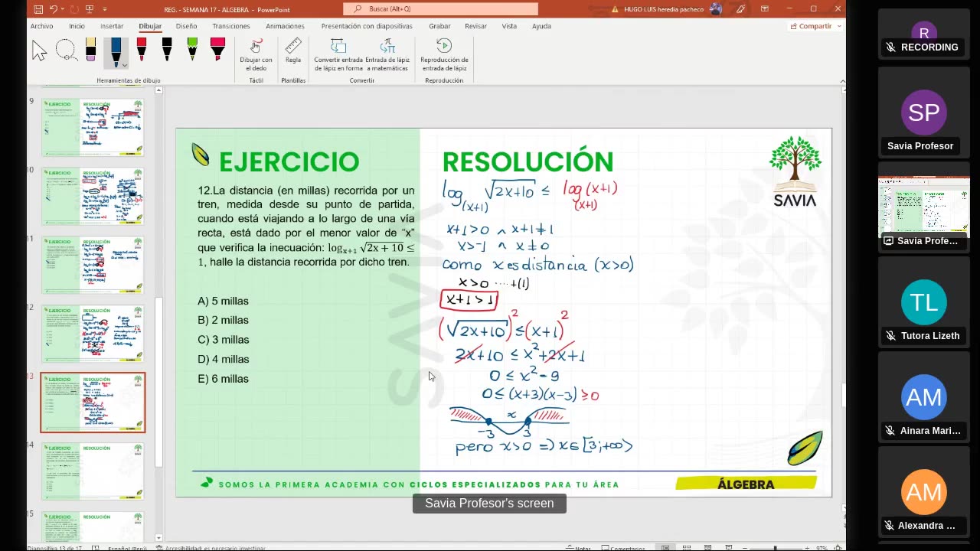Open the Archivo menu

41,26
